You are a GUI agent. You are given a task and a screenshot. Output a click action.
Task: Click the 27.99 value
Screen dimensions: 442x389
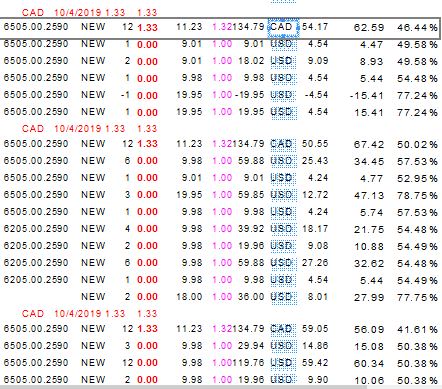tap(369, 297)
